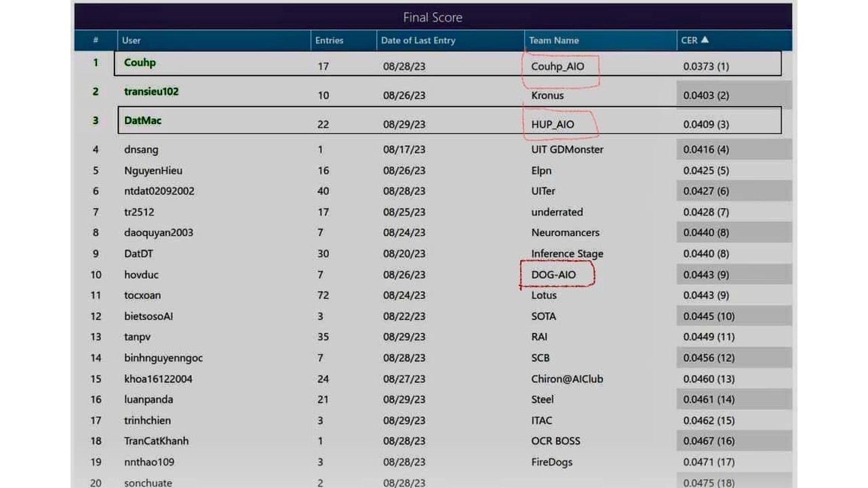Click the # rank column header
Image resolution: width=868 pixels, height=488 pixels.
pos(96,41)
